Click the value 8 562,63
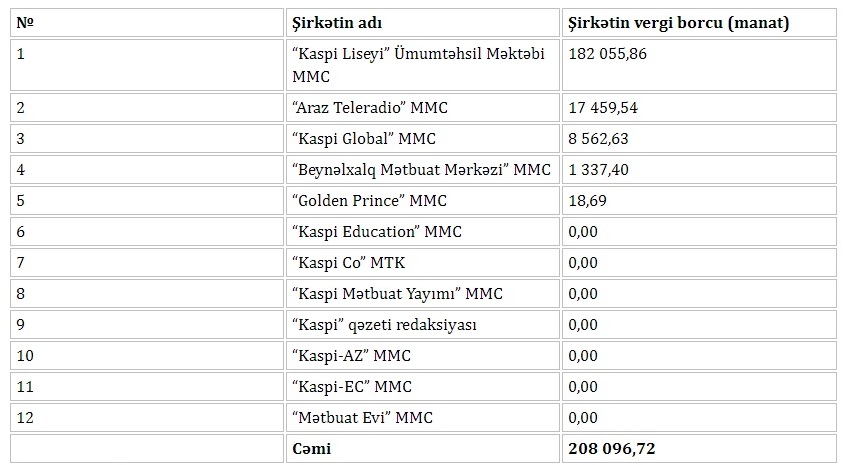 (598, 138)
